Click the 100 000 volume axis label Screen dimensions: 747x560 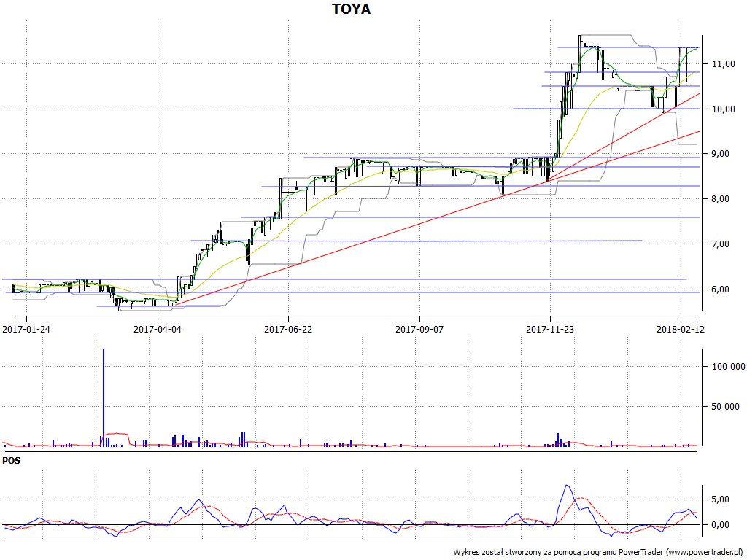[728, 366]
